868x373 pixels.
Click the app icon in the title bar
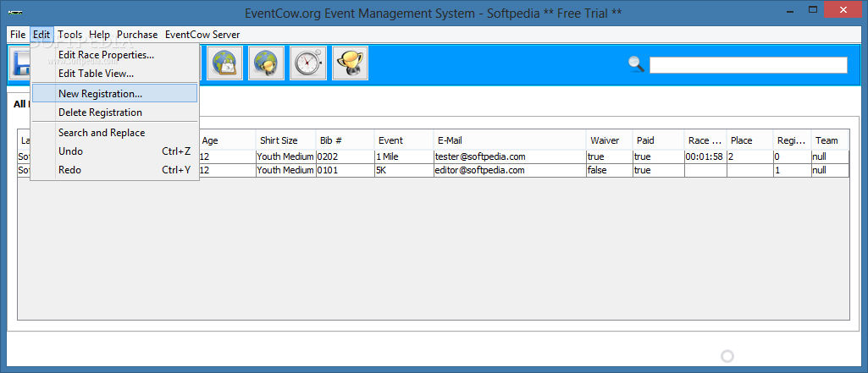click(x=15, y=12)
